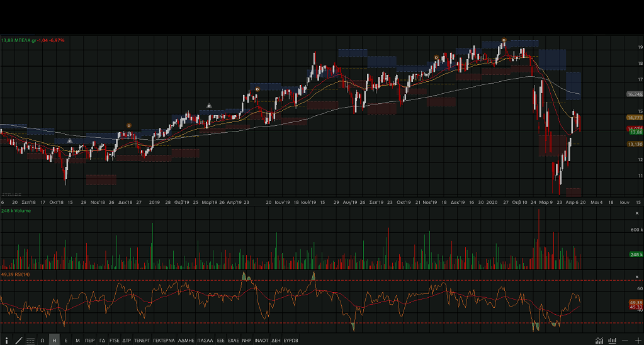Switch to the Ε weekly timeframe
The height and width of the screenshot is (345, 644).
66,340
